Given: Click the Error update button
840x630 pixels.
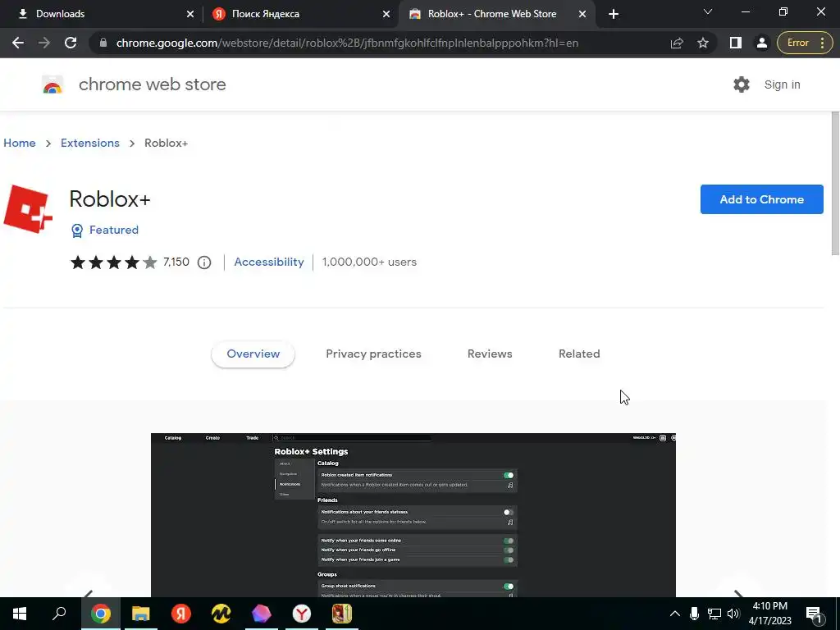Looking at the screenshot, I should click(x=797, y=43).
